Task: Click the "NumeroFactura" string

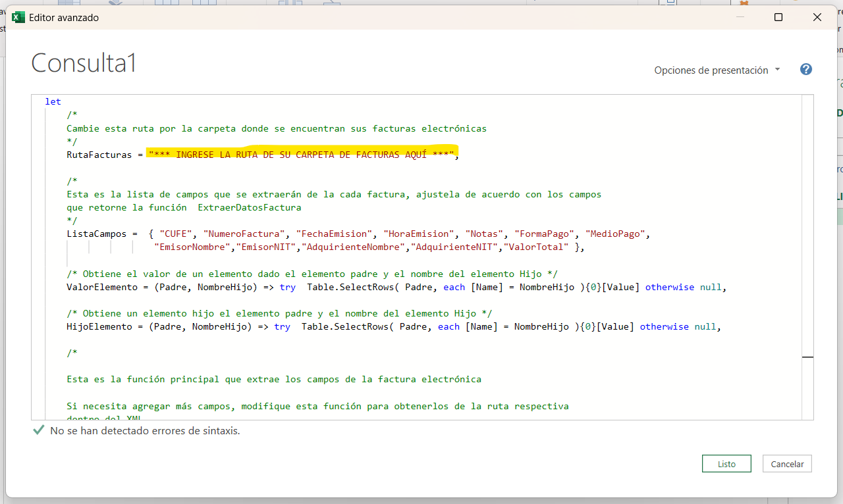Action: click(244, 234)
